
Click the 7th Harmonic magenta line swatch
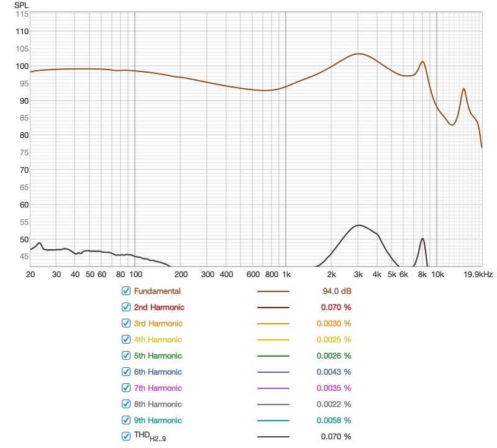[273, 388]
